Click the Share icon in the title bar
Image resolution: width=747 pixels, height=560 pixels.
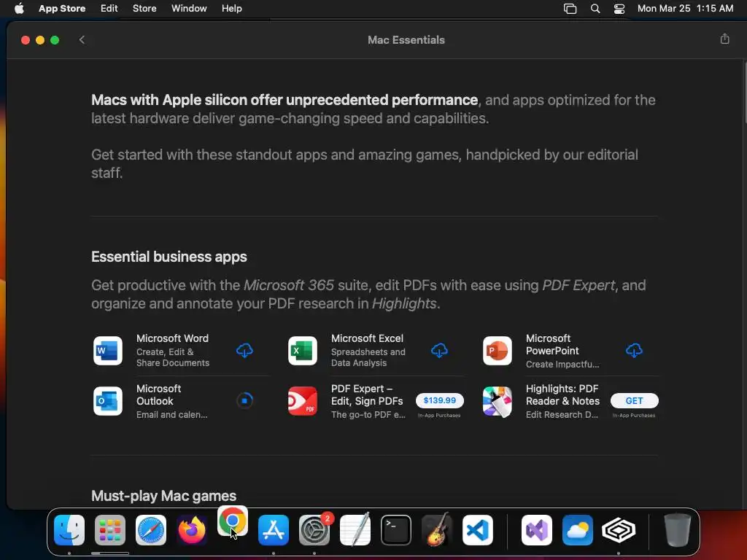point(724,39)
